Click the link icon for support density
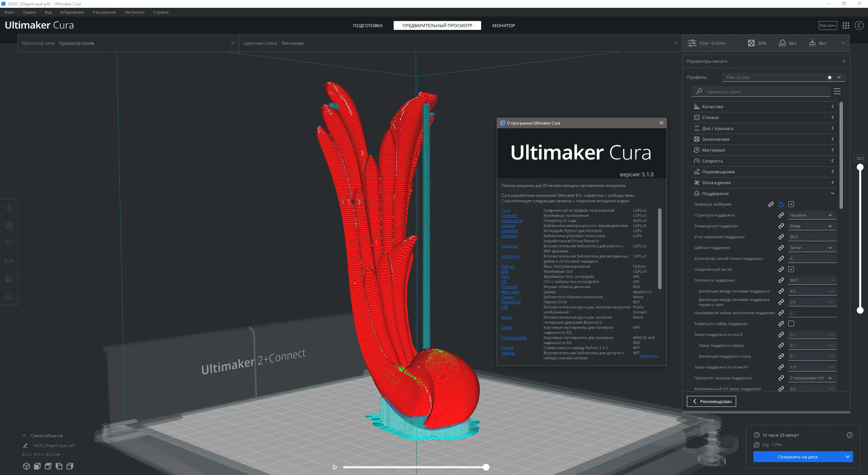This screenshot has width=868, height=475. pyautogui.click(x=781, y=280)
